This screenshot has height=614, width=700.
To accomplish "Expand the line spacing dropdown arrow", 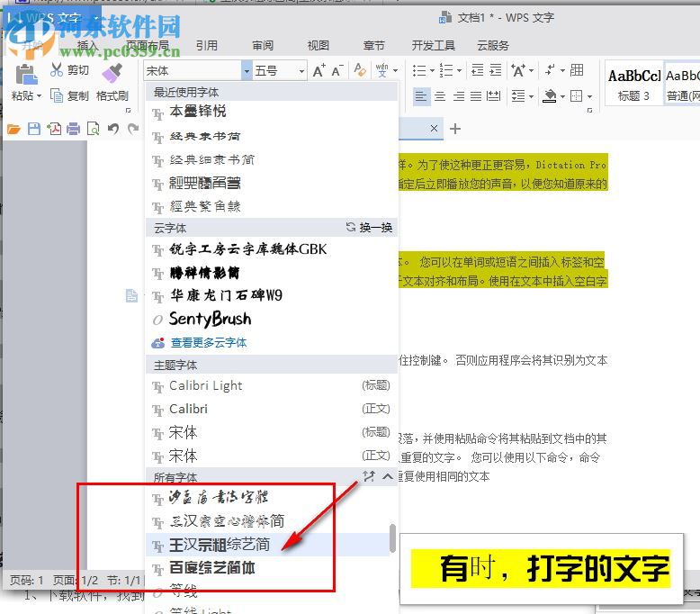I will point(531,96).
